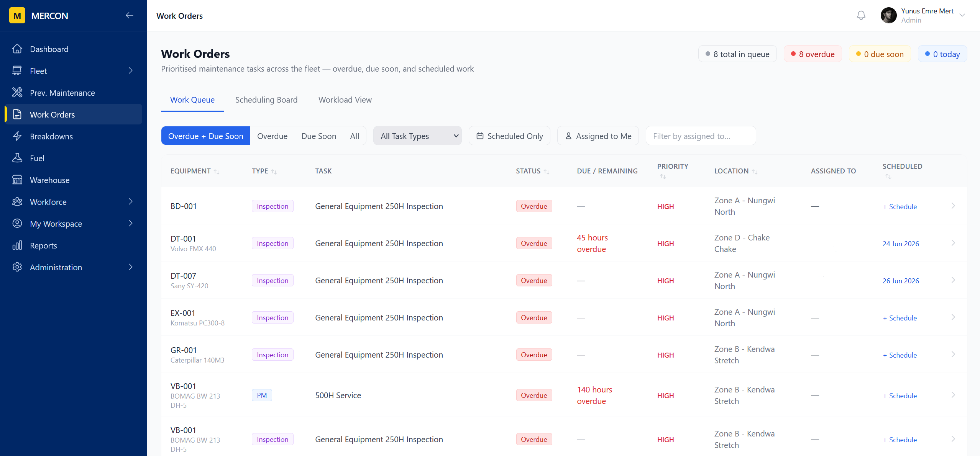Viewport: 980px width, 456px height.
Task: Expand the Workforce submenu chevron
Action: (x=131, y=202)
